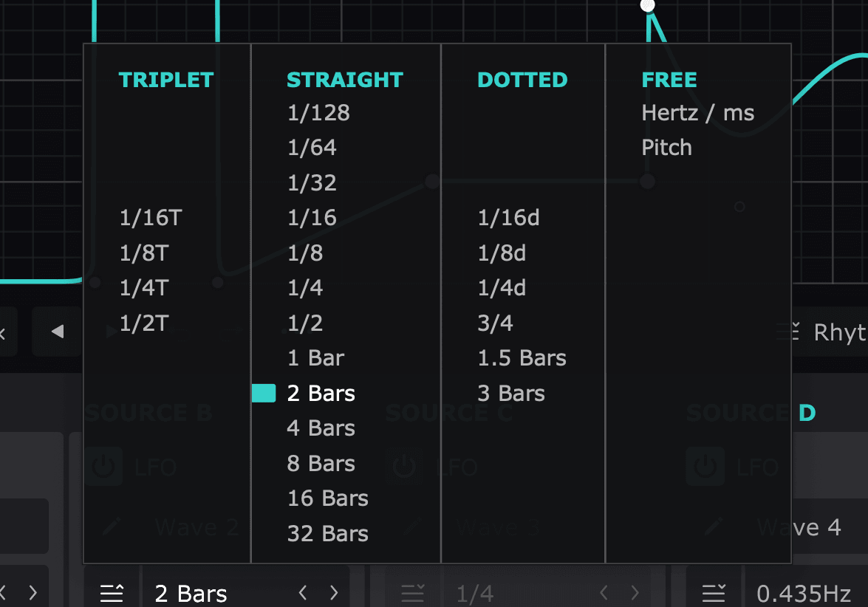Click the sliders icon beside the 2 Bars readout
868x607 pixels.
112,593
